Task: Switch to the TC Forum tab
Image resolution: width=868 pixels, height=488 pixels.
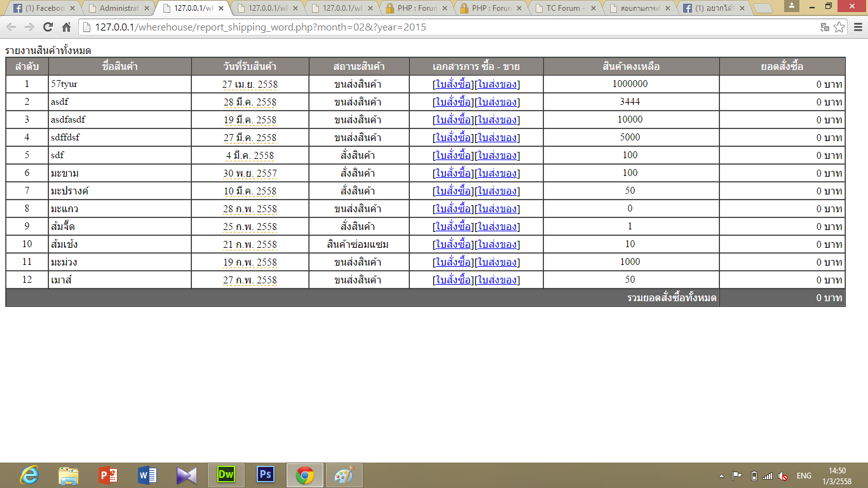Action: 564,9
